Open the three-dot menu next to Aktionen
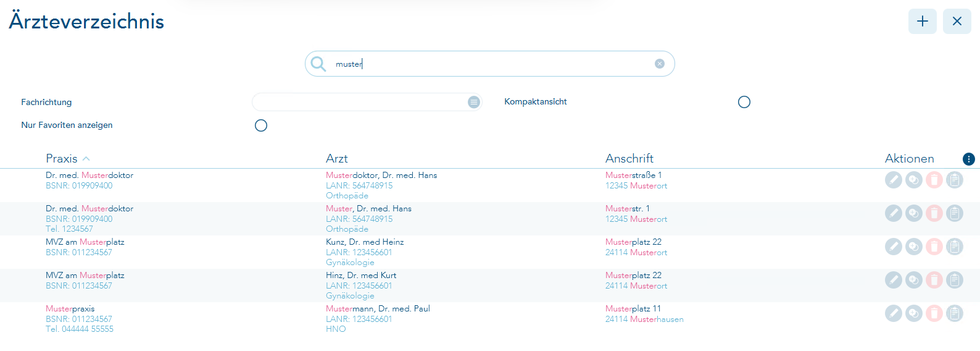This screenshot has height=351, width=980. [968, 159]
